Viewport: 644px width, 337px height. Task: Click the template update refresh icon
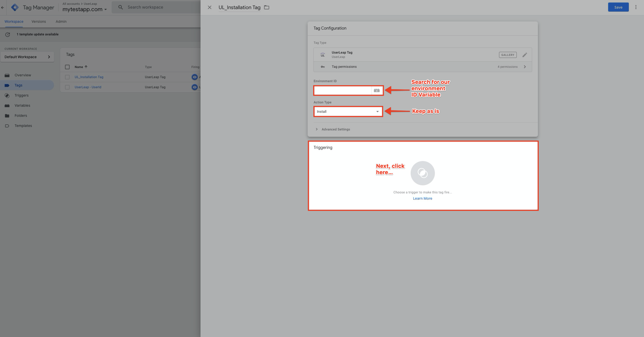click(x=8, y=34)
